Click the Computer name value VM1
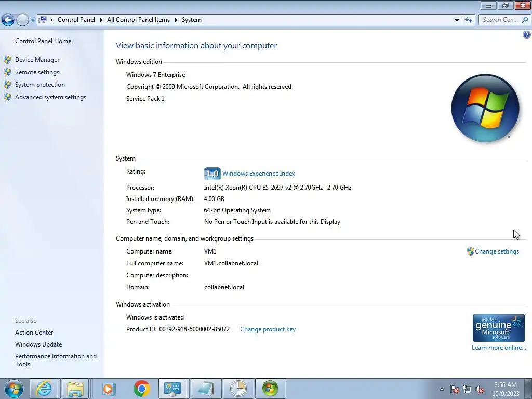 click(x=210, y=251)
